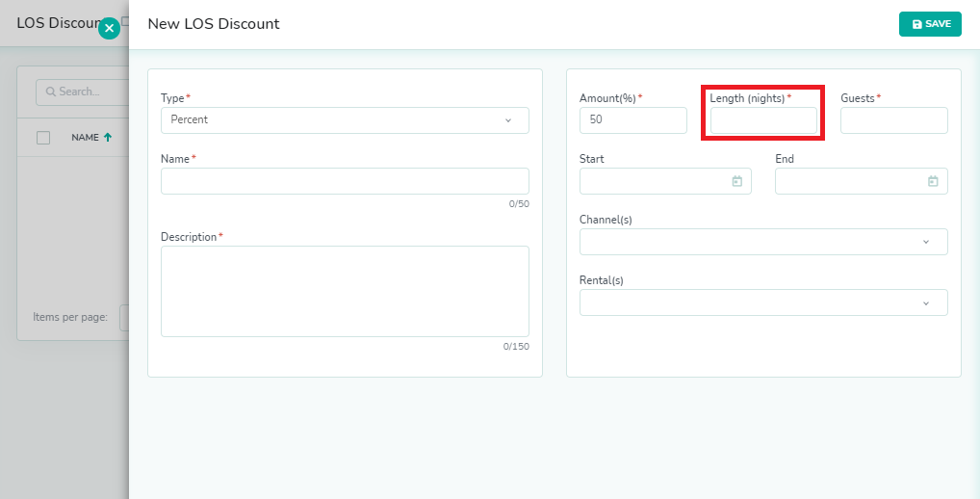The width and height of the screenshot is (980, 499).
Task: Save the new LOS discount
Action: click(x=930, y=24)
